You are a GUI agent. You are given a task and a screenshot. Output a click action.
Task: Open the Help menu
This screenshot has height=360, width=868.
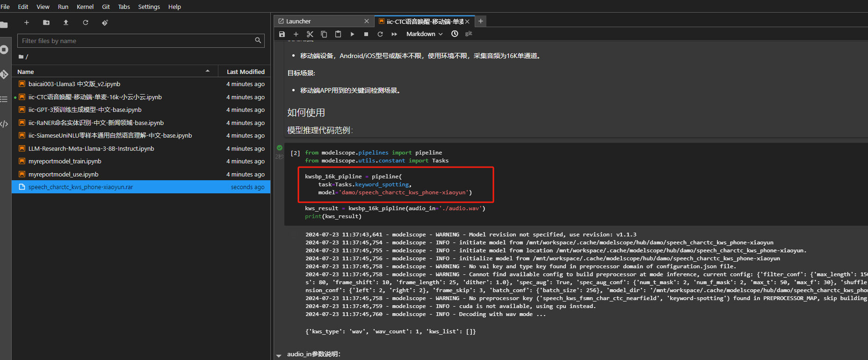point(174,7)
